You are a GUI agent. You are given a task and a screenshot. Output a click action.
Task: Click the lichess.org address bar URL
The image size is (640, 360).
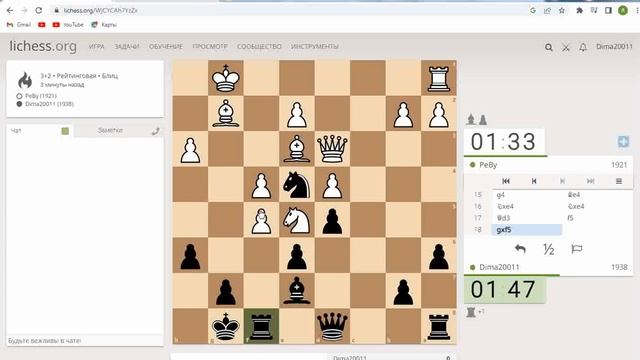click(100, 10)
